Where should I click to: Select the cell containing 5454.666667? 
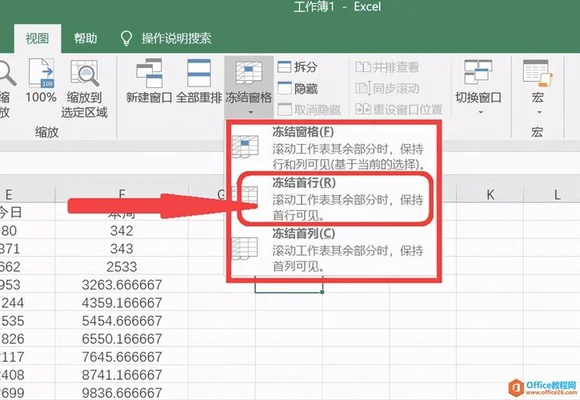[x=122, y=321]
